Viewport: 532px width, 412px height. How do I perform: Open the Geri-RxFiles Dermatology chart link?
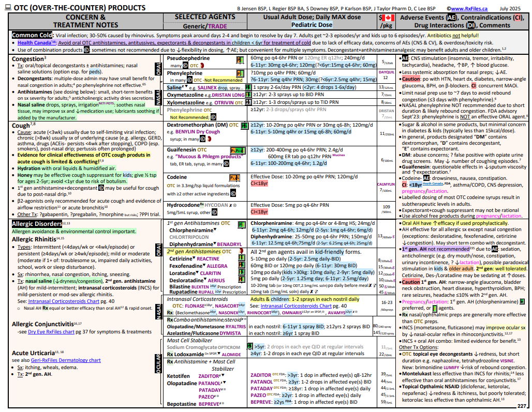66,360
